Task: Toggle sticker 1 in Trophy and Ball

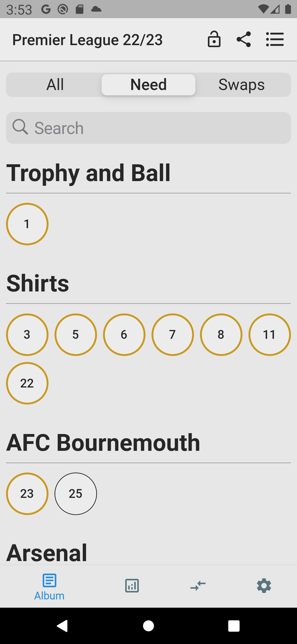Action: (x=27, y=224)
